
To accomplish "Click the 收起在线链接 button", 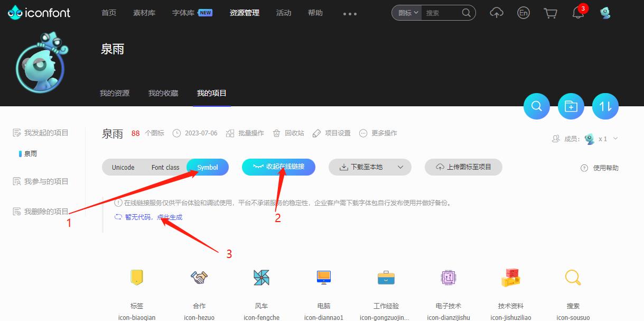I will click(279, 167).
